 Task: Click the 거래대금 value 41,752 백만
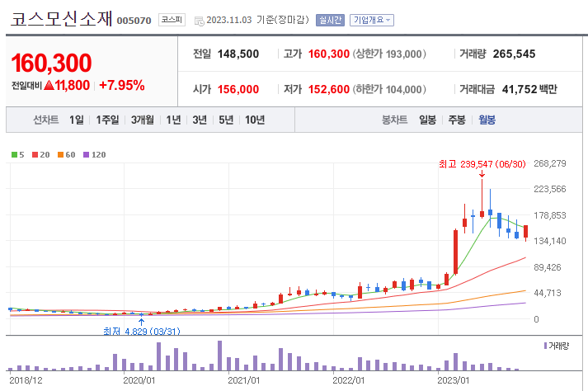click(x=529, y=89)
